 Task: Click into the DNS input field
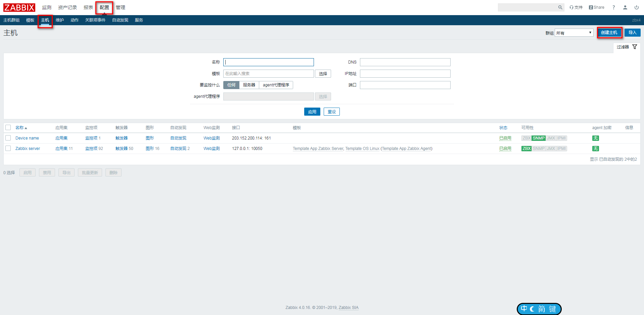(405, 62)
